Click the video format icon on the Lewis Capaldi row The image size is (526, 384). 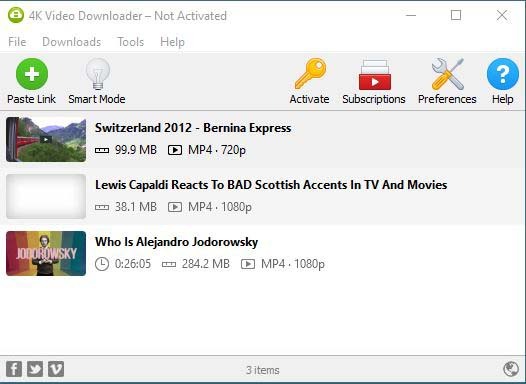coord(175,207)
